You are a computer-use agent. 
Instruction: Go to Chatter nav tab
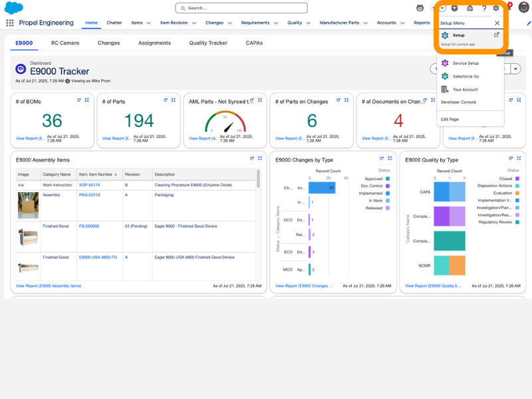[114, 23]
